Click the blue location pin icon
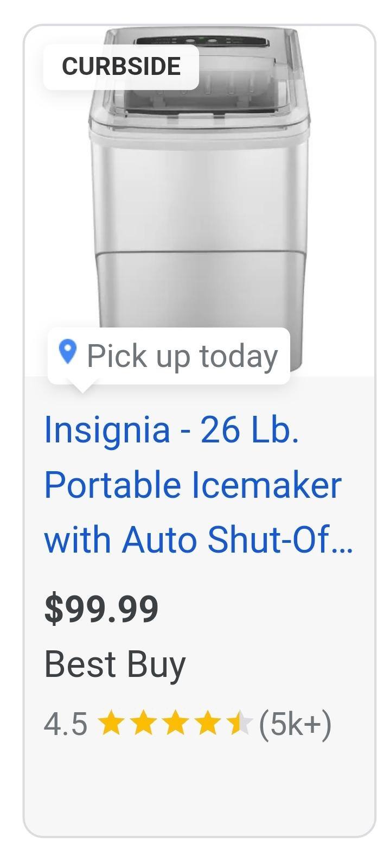This screenshot has height=868, width=390. (x=67, y=352)
